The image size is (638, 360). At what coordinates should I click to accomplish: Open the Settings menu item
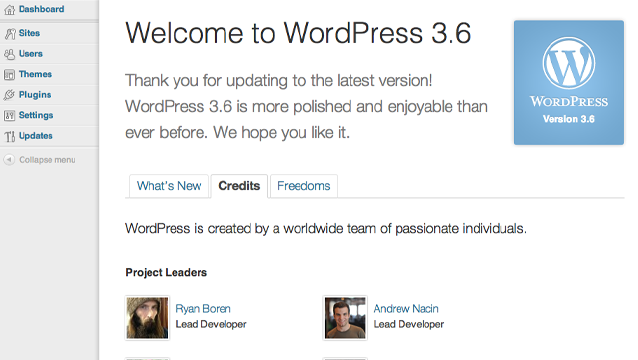[x=36, y=115]
